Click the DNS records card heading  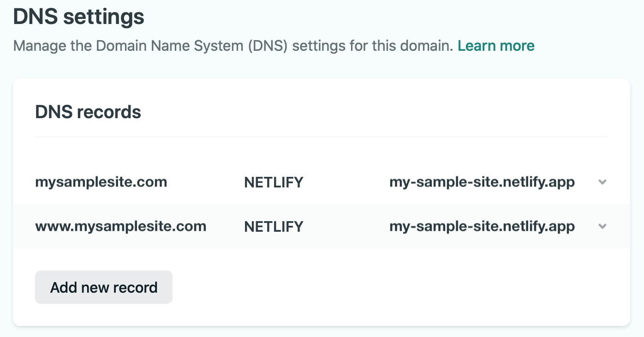(88, 112)
